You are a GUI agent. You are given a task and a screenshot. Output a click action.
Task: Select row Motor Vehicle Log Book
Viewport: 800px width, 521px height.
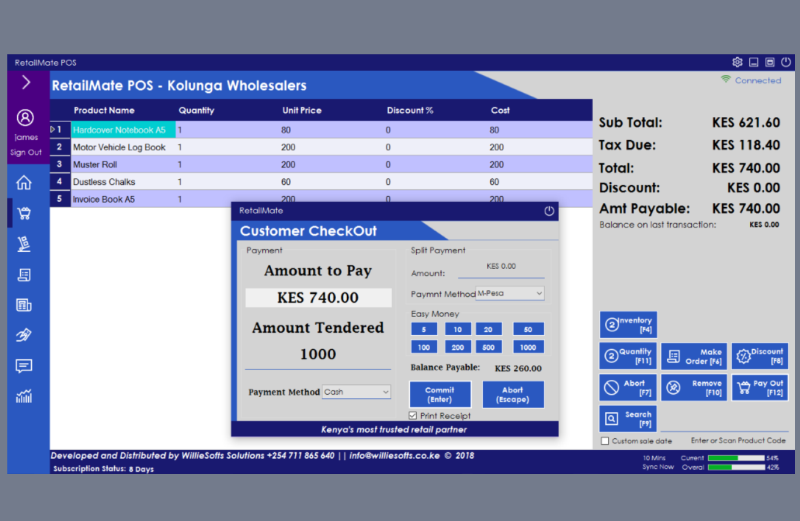(321, 147)
